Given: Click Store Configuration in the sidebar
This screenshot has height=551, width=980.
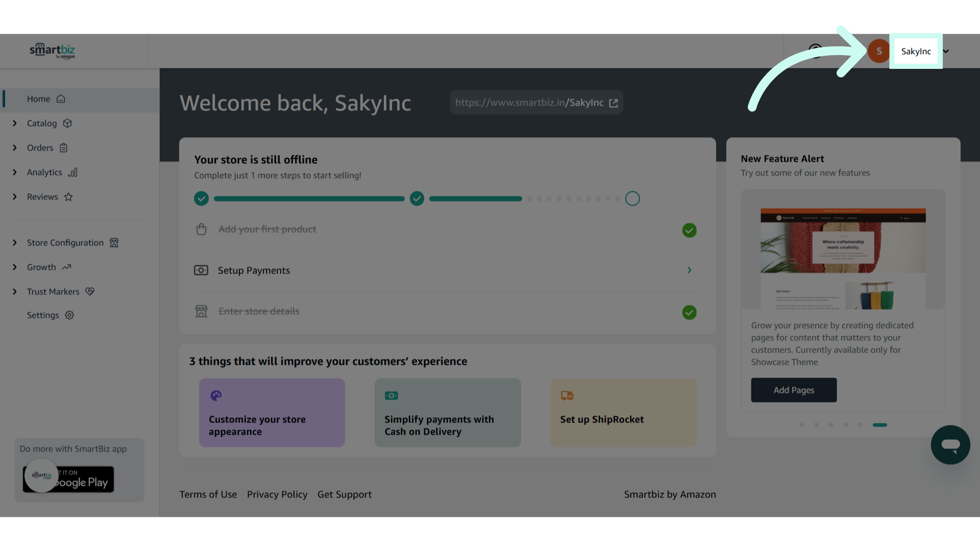Looking at the screenshot, I should coord(65,243).
